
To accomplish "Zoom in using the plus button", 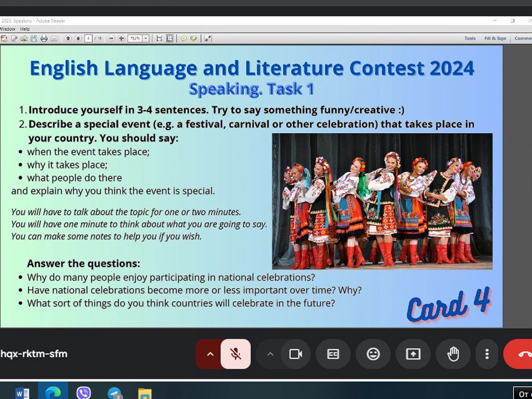I will (121, 38).
